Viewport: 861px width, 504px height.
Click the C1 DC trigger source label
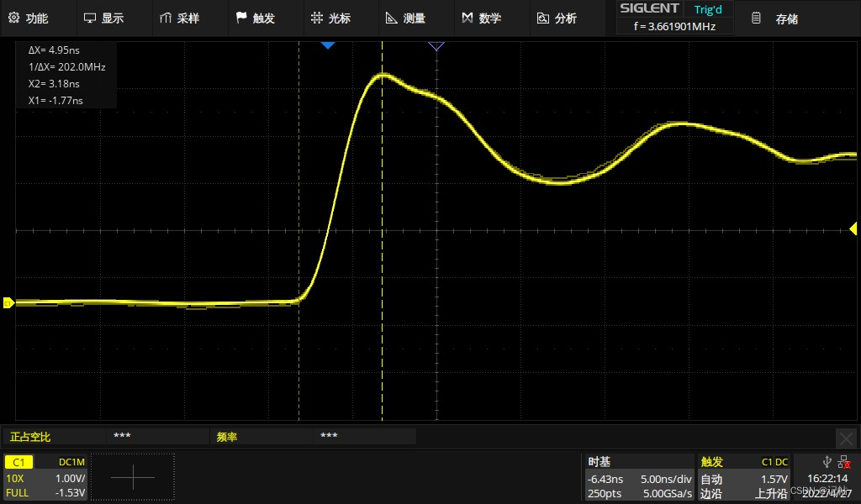(774, 462)
